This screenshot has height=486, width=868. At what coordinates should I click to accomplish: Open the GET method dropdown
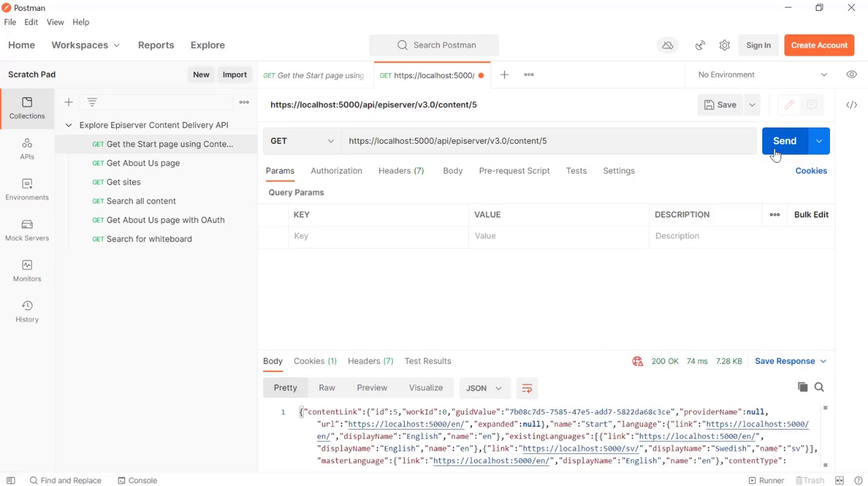pyautogui.click(x=302, y=141)
